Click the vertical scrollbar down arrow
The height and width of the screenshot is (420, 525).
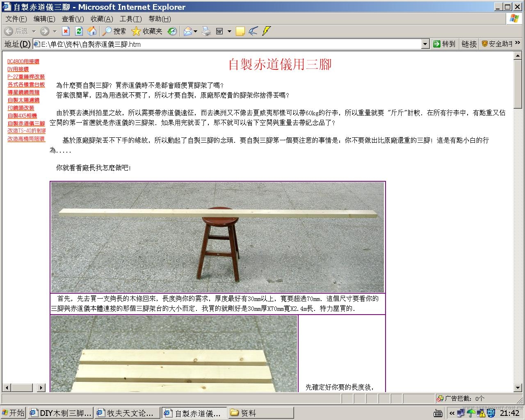tap(517, 387)
